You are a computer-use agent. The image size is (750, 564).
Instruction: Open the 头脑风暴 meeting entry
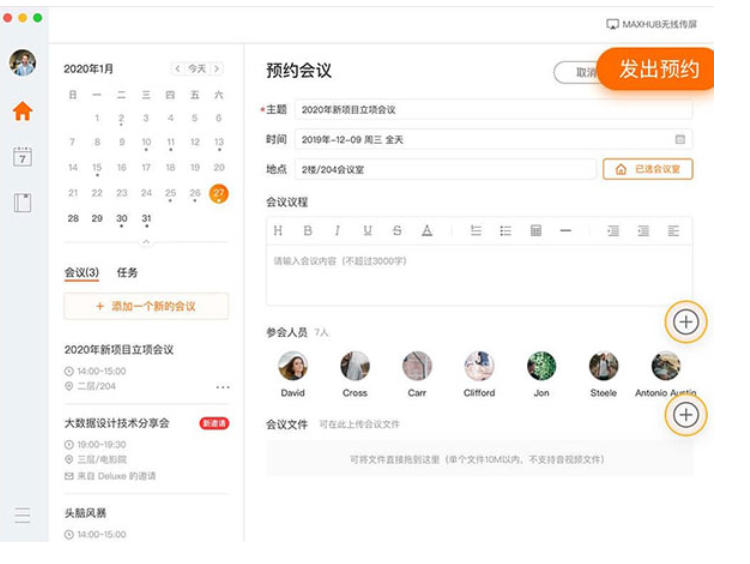(146, 522)
